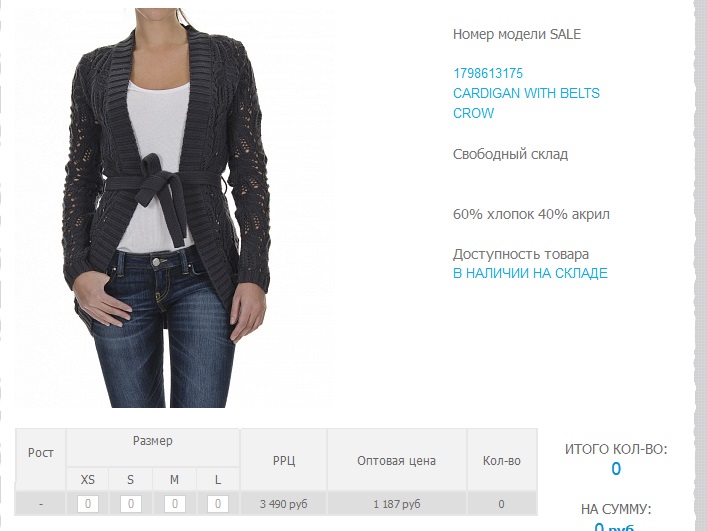
Task: Select the Кол-во column header
Action: coord(501,460)
